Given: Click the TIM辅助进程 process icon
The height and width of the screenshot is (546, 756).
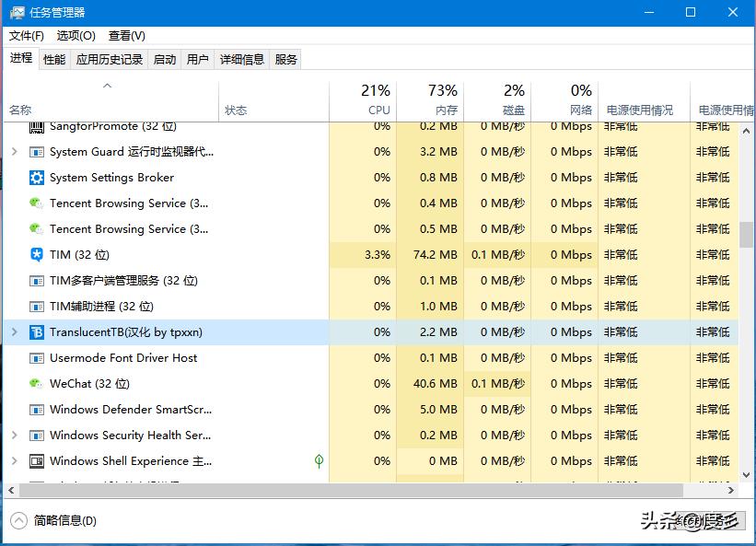Looking at the screenshot, I should (x=37, y=307).
